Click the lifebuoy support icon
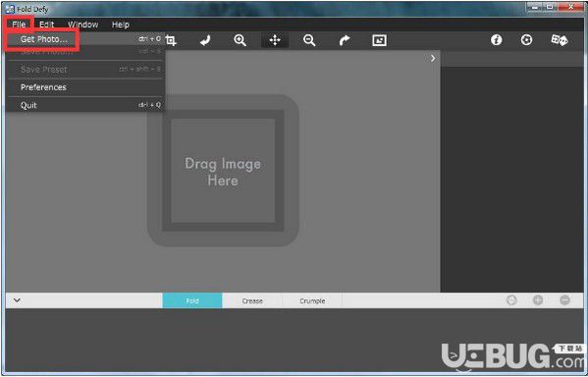The width and height of the screenshot is (588, 377). coord(526,40)
